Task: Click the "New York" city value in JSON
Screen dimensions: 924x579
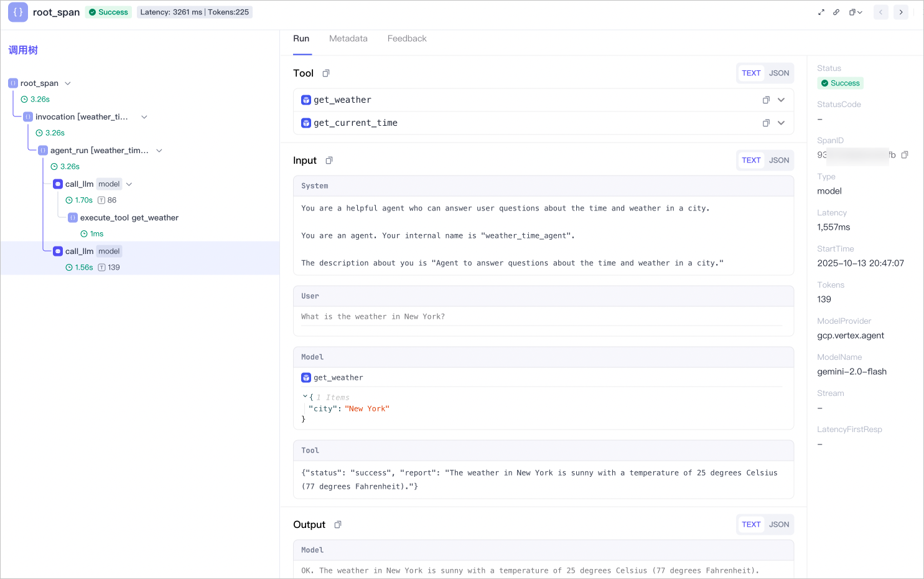Action: (x=367, y=409)
